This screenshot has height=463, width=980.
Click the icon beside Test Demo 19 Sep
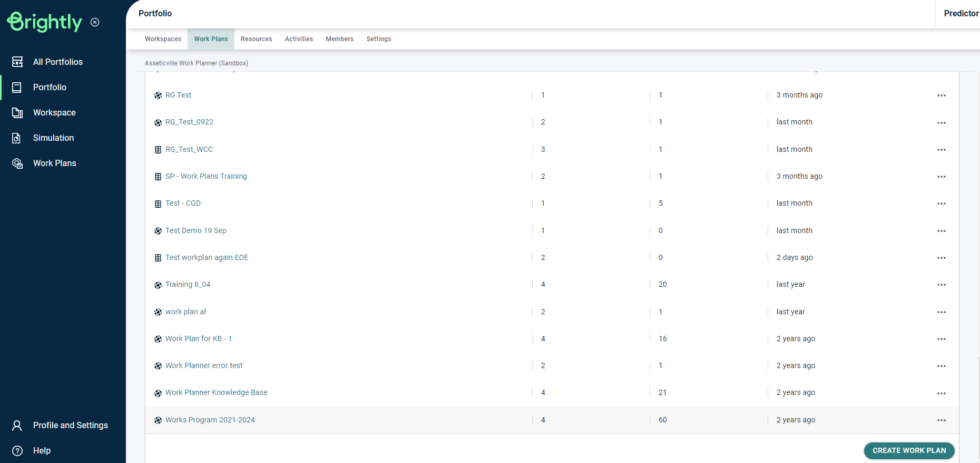pos(158,231)
